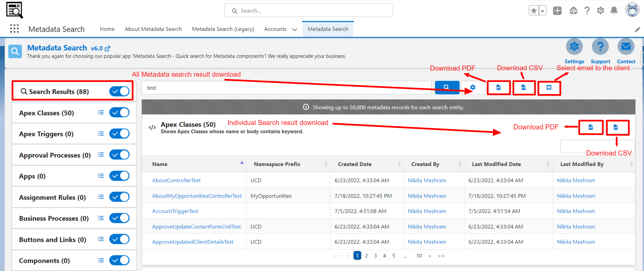Viewport: 644px width, 271px height.
Task: Toggle the Apex Triggers switch
Action: [x=119, y=134]
